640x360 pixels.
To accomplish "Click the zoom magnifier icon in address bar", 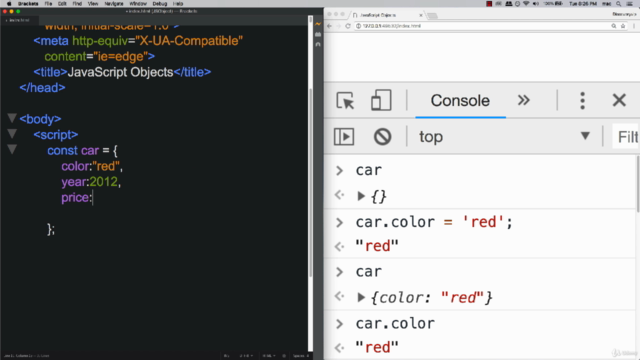I will coord(613,26).
